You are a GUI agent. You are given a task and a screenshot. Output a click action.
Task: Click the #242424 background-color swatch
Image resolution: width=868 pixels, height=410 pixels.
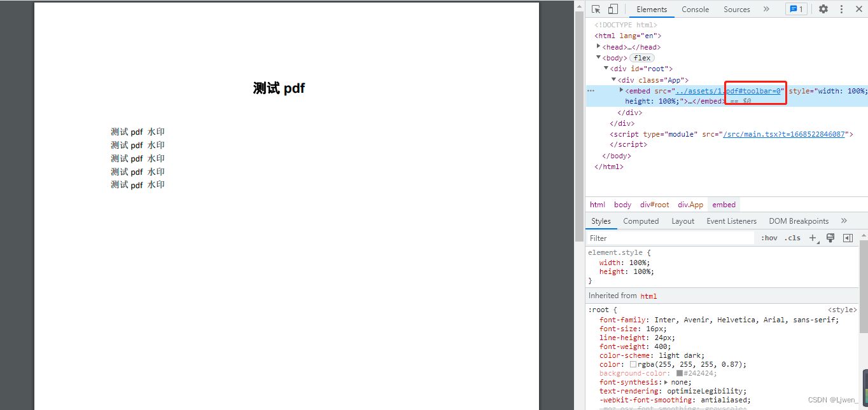click(x=678, y=373)
